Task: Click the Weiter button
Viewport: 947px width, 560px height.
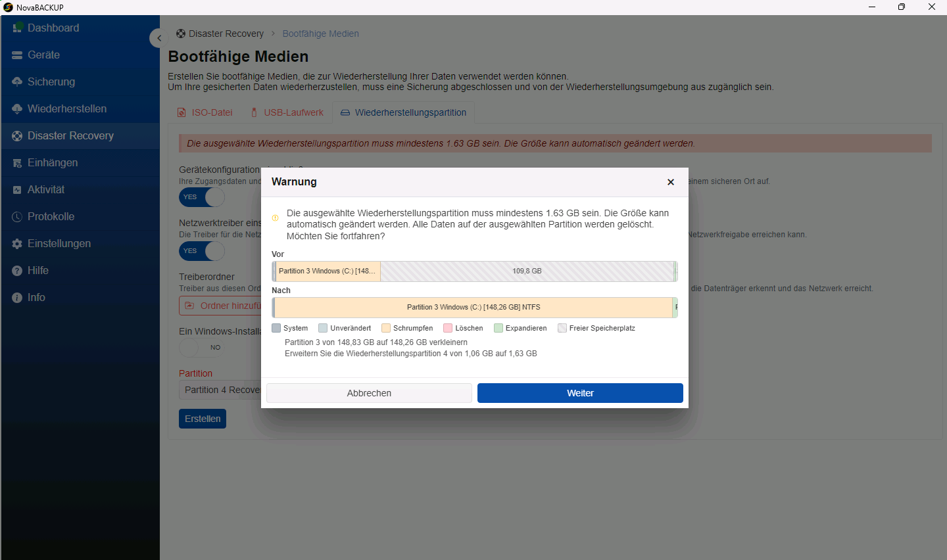Action: pyautogui.click(x=580, y=393)
